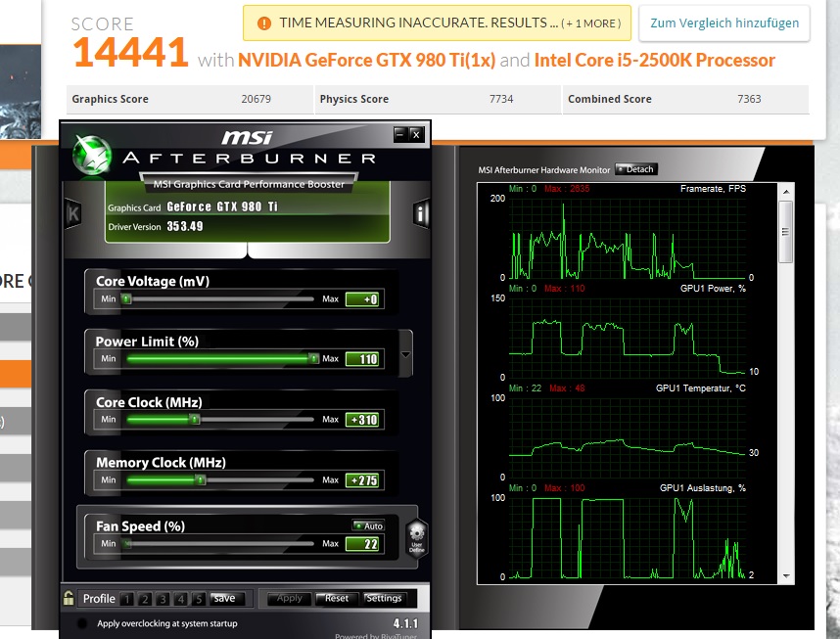840x639 pixels.
Task: Click the hardware monitor scrollbar thumb
Action: pos(786,232)
